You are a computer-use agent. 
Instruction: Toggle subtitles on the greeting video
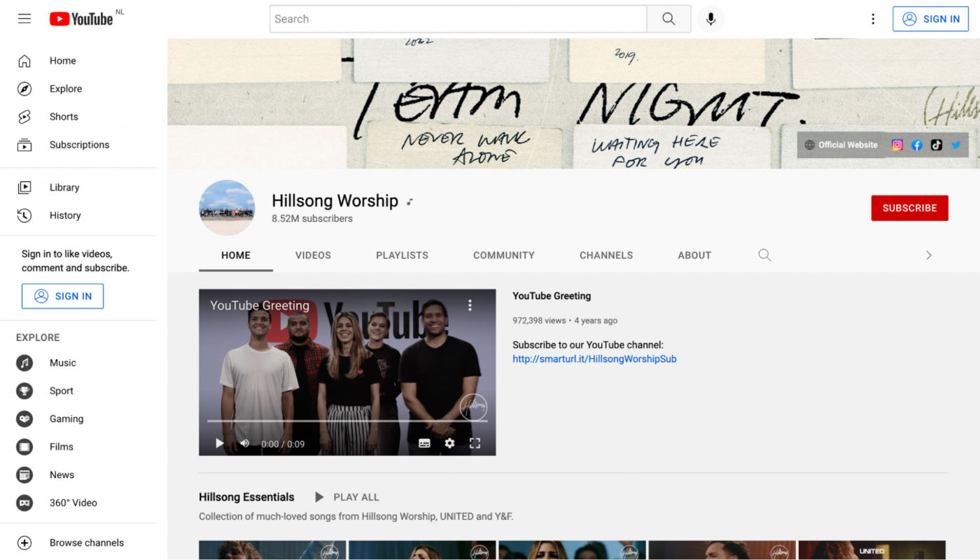pos(424,443)
